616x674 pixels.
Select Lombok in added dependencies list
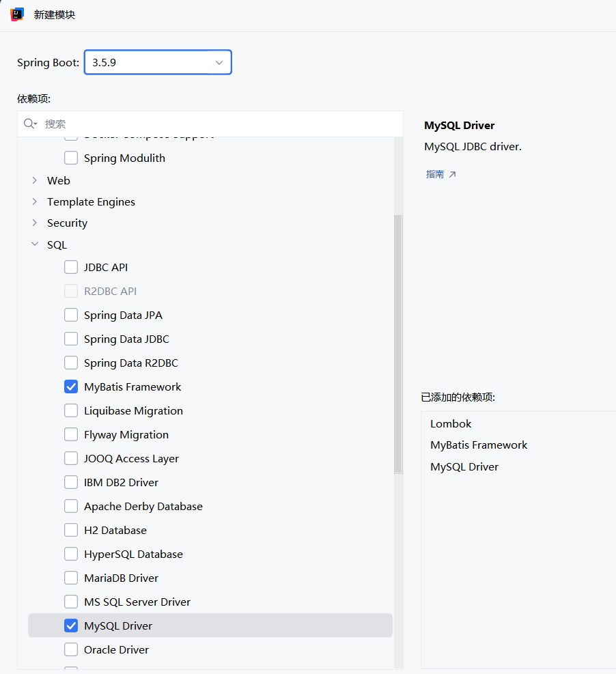[x=451, y=424]
